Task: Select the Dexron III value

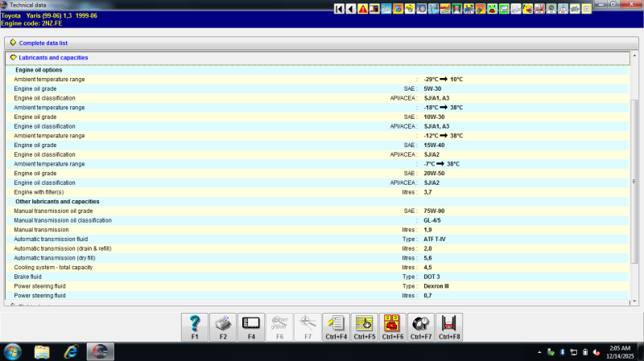Action: tap(436, 286)
